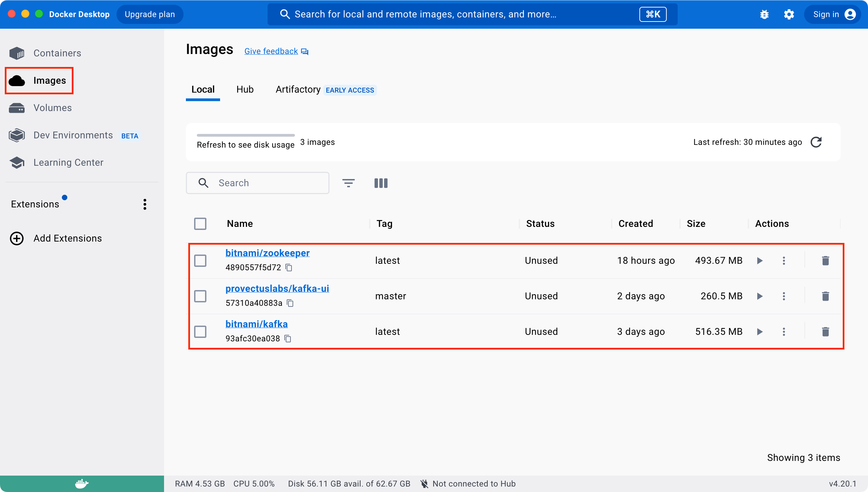
Task: Click the refresh disk usage icon
Action: tap(816, 142)
